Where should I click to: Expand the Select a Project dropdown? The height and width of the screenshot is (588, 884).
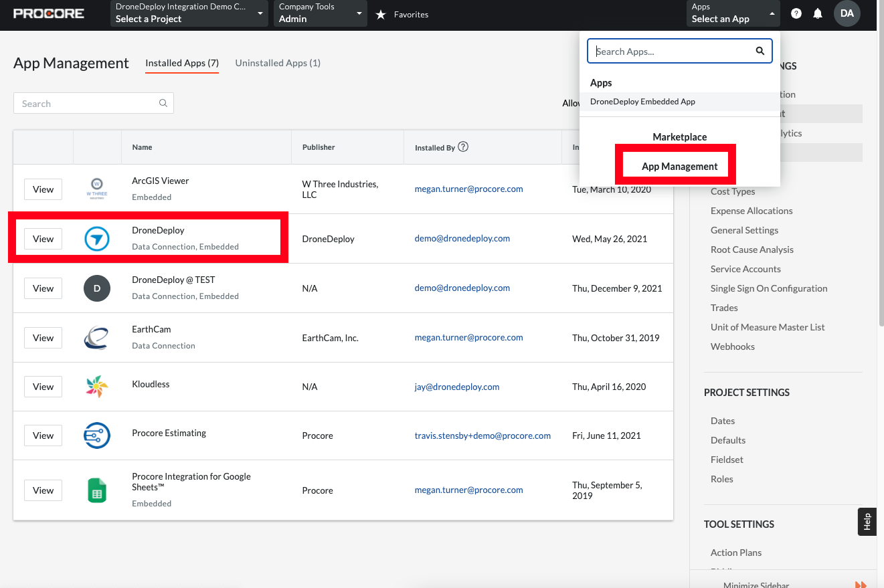[189, 13]
